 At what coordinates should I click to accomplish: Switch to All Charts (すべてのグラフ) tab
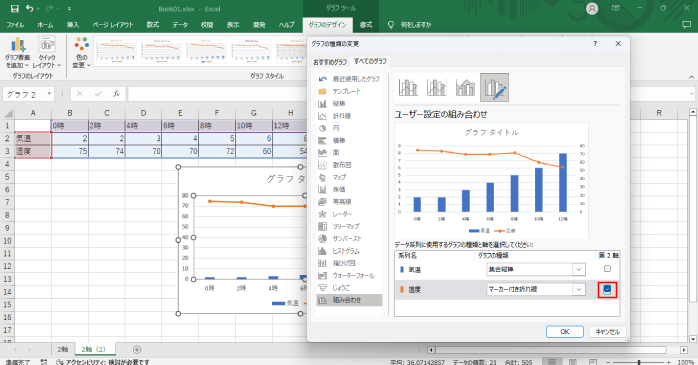tap(370, 61)
